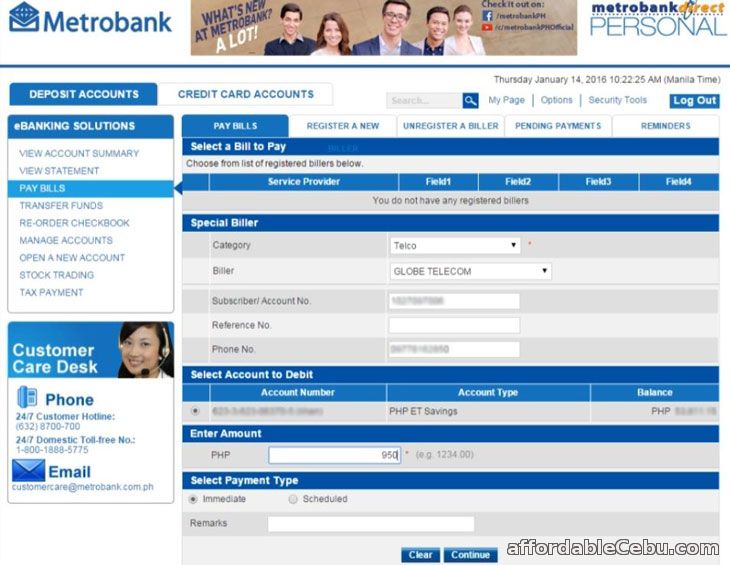Screen dimensions: 730x565
Task: Click the 1-800-1888-5775 toll-free number
Action: pyautogui.click(x=52, y=450)
